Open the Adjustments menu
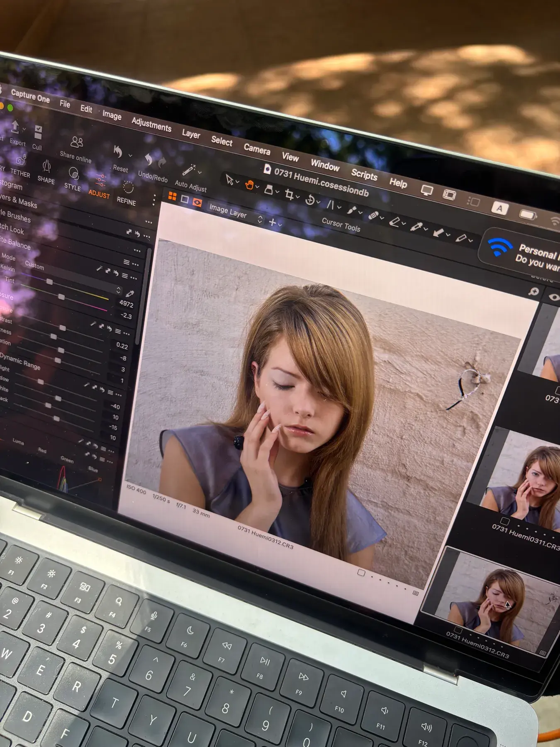 click(151, 124)
